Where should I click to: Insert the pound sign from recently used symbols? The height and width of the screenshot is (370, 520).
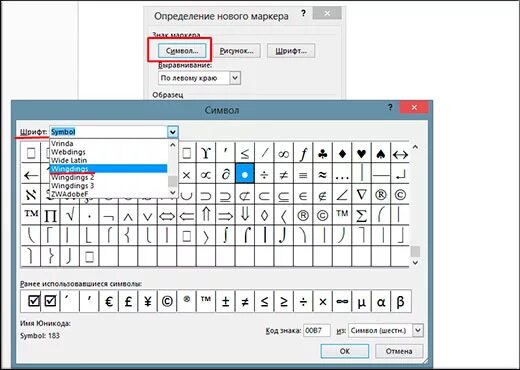pos(128,301)
